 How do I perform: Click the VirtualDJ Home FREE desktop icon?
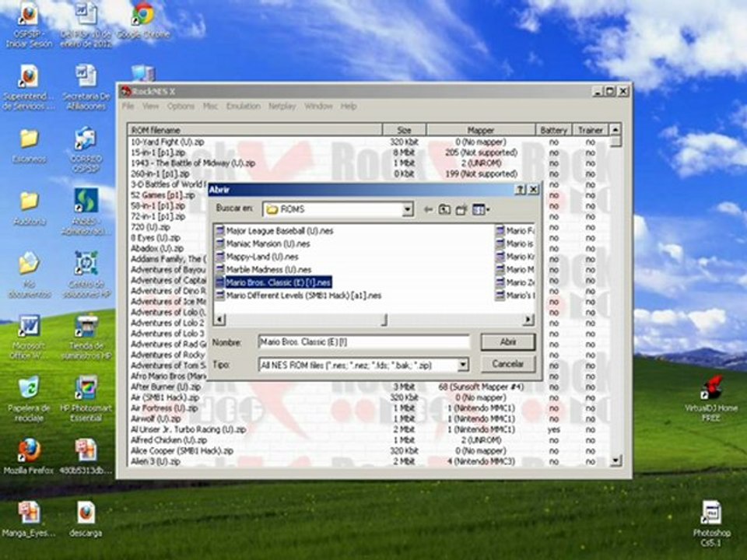[x=711, y=398]
